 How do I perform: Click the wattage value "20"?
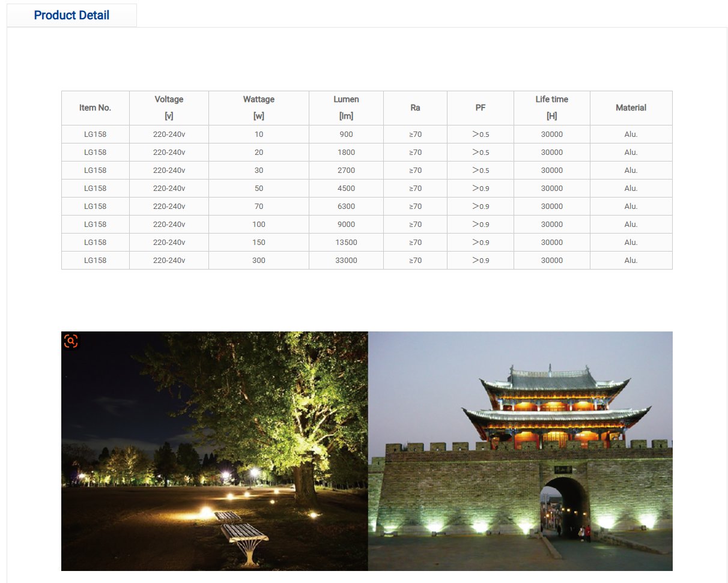[x=259, y=153]
